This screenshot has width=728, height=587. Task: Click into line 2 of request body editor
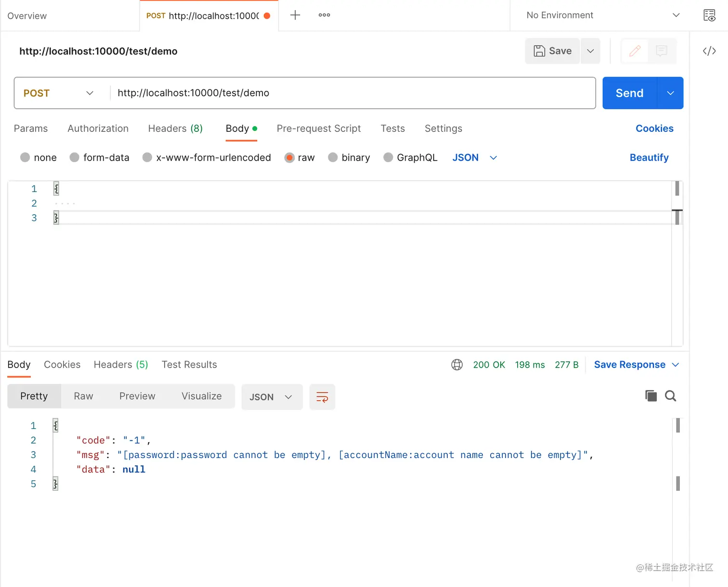pyautogui.click(x=361, y=203)
